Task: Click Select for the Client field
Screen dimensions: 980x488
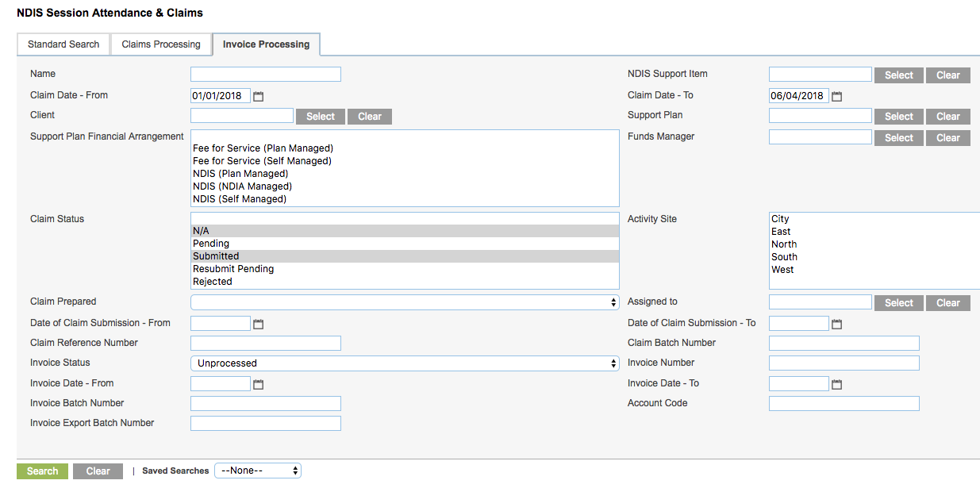Action: coord(321,117)
